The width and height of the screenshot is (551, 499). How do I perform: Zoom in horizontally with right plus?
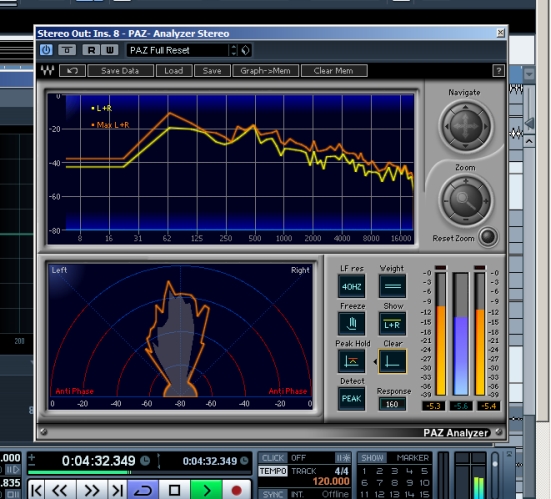point(486,201)
